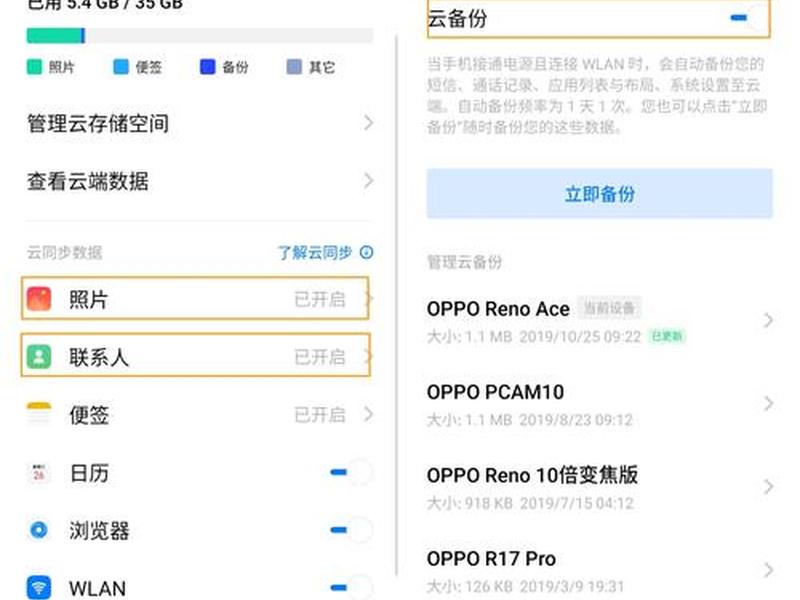Viewport: 800px width, 600px height.
Task: Expand the 便签 sync row chevron
Action: [x=368, y=414]
